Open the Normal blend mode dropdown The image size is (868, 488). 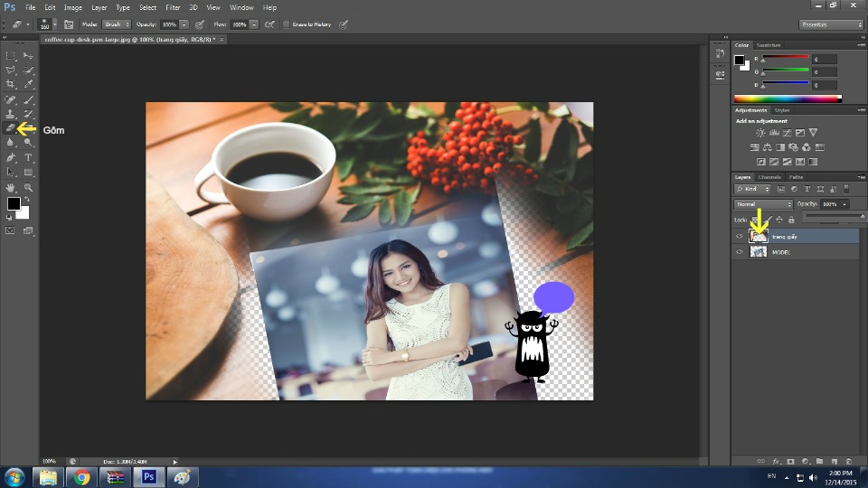click(763, 204)
